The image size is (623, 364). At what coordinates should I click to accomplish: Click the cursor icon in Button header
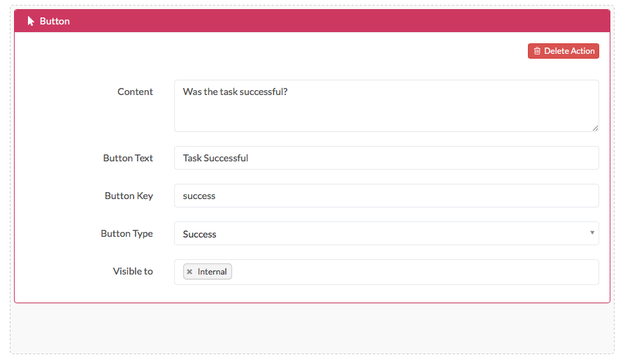pyautogui.click(x=31, y=21)
